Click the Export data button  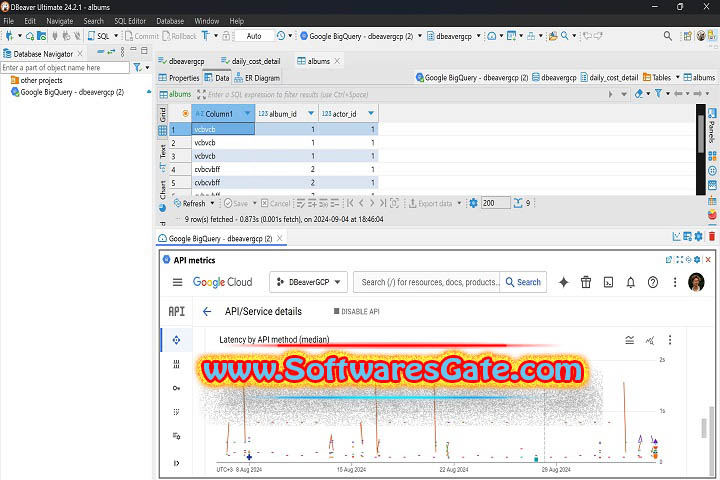point(431,203)
